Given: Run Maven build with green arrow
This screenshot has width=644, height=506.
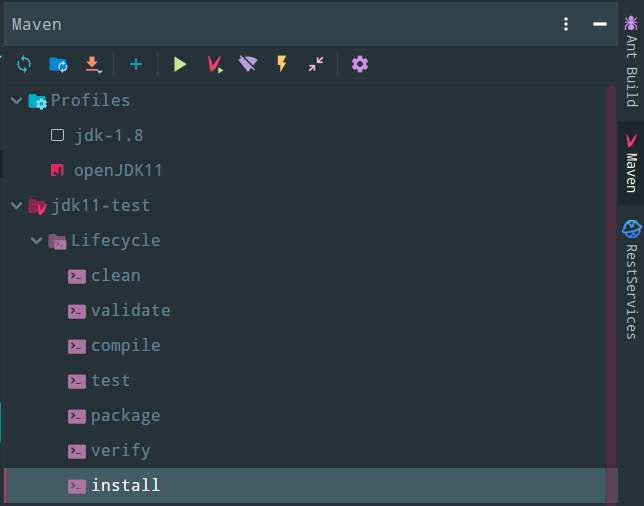Looking at the screenshot, I should pyautogui.click(x=179, y=64).
